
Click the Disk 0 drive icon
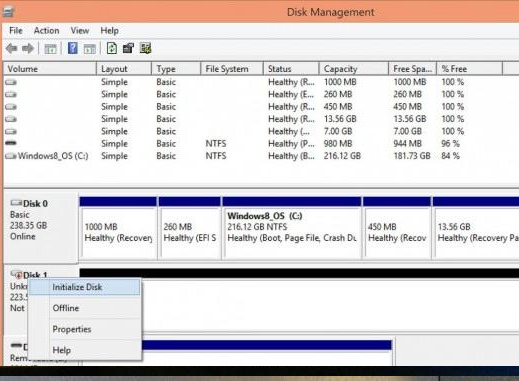point(16,203)
